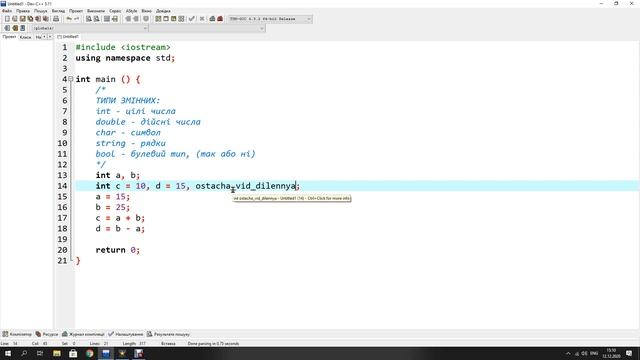Open the TDM-GCC compiler set dropdown
The image size is (640, 360).
[269, 19]
